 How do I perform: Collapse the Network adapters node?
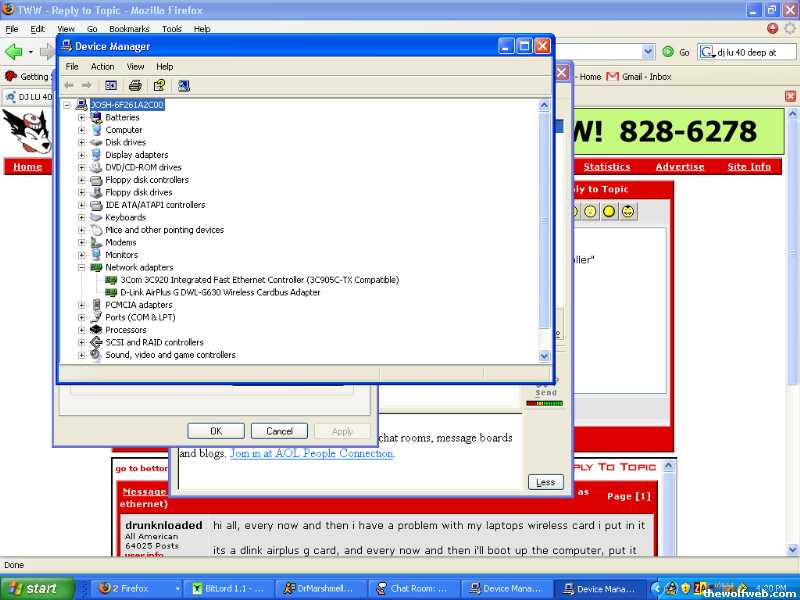83,267
